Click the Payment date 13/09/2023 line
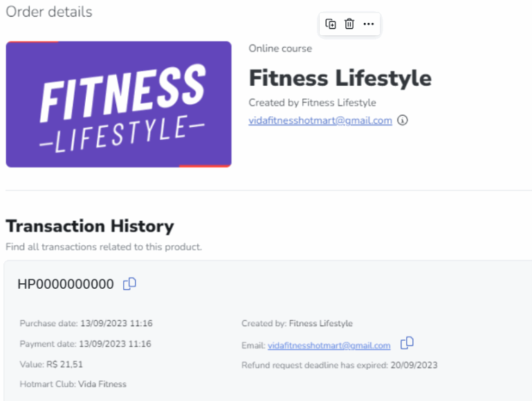 pos(86,344)
